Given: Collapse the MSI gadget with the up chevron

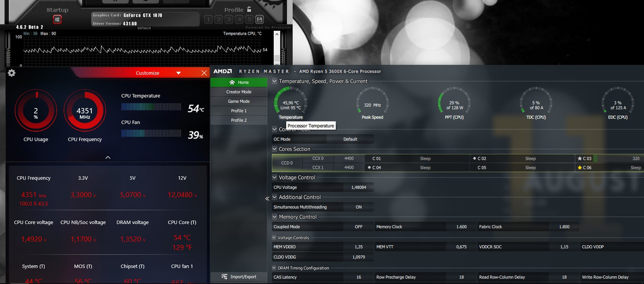Looking at the screenshot, I should point(108,158).
